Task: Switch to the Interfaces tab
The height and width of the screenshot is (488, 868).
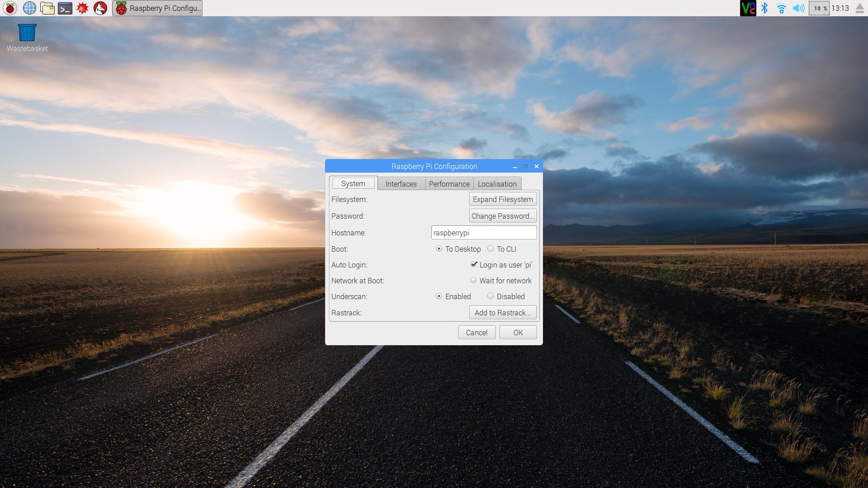Action: click(401, 184)
